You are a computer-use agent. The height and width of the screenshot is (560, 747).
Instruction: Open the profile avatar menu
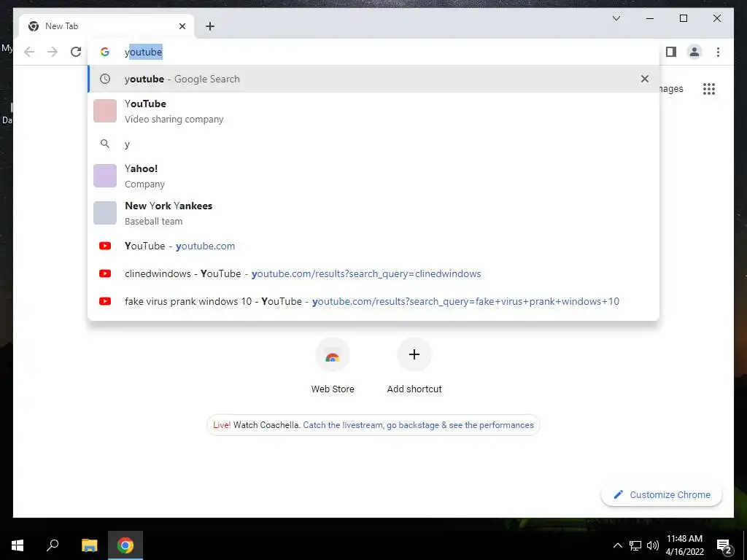click(x=694, y=52)
